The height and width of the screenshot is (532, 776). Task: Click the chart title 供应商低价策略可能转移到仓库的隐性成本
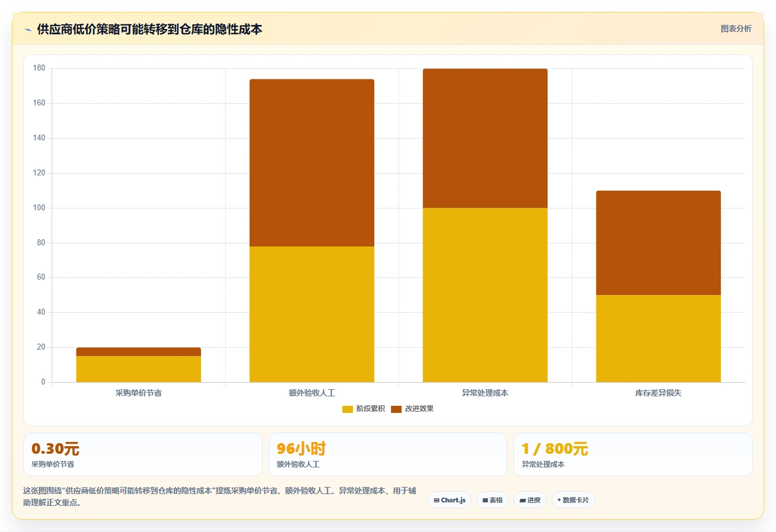(x=149, y=30)
